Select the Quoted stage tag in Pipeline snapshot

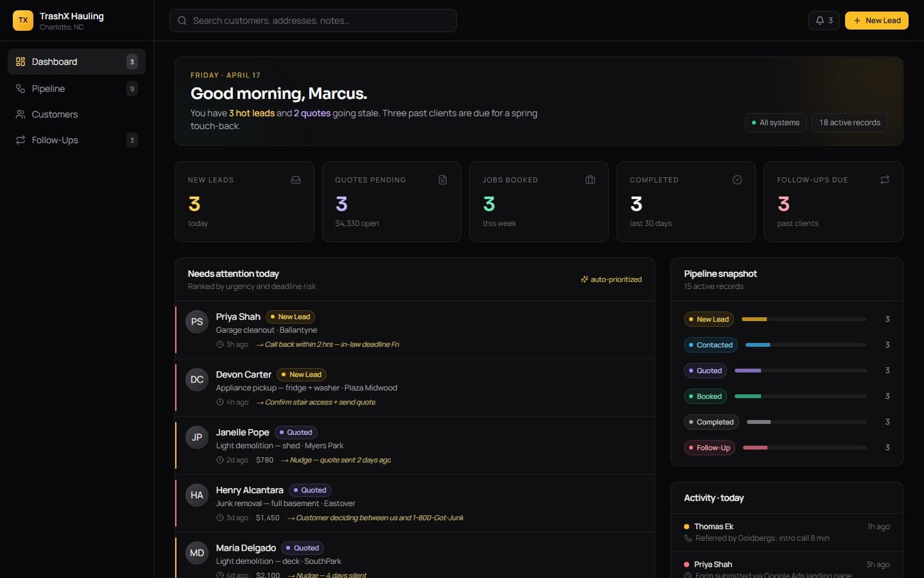[705, 371]
